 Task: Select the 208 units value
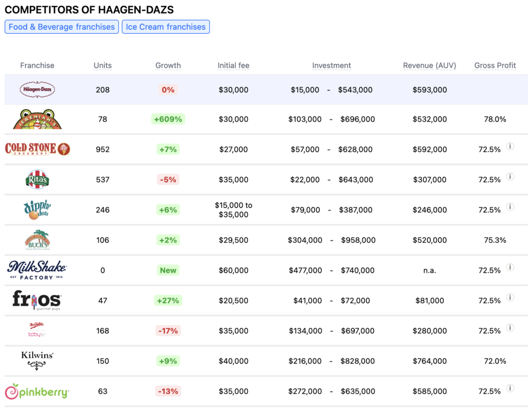pos(102,89)
